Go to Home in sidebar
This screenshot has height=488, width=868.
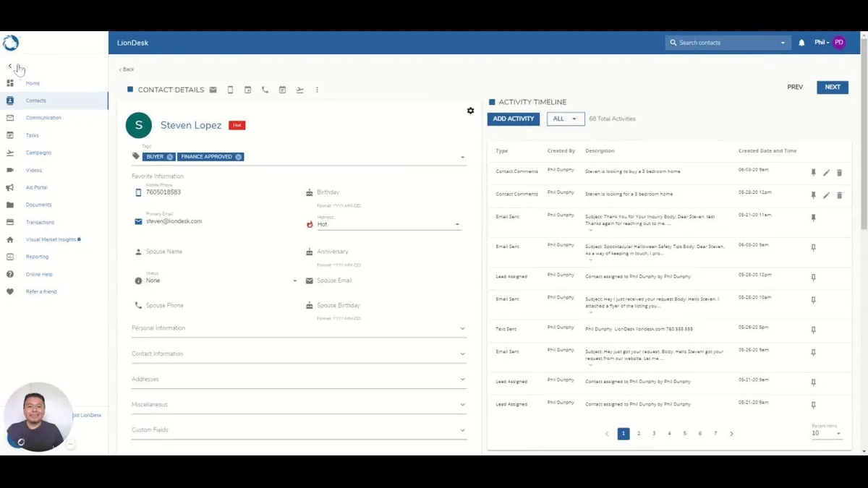[x=33, y=83]
